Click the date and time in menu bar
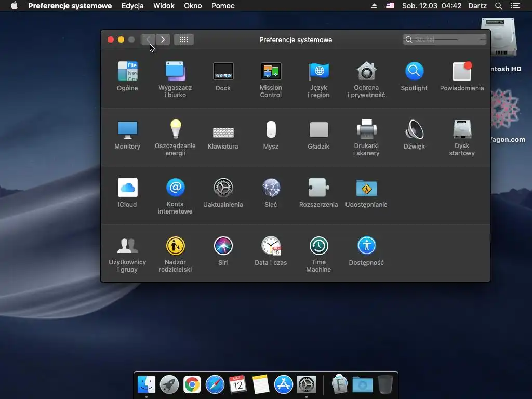Image resolution: width=532 pixels, height=399 pixels. pyautogui.click(x=432, y=6)
